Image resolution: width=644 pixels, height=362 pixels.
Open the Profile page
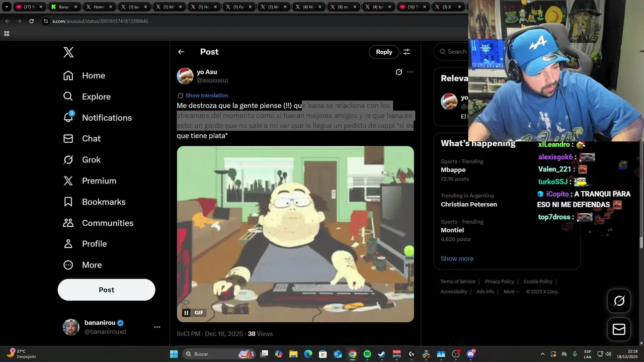point(85,244)
